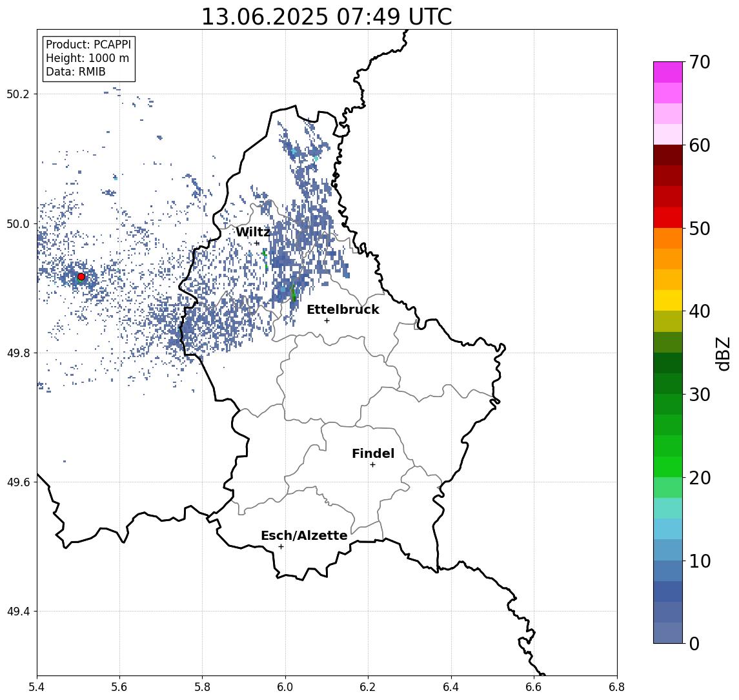
Task: Click the dBZ colorbar label
Action: pos(722,353)
